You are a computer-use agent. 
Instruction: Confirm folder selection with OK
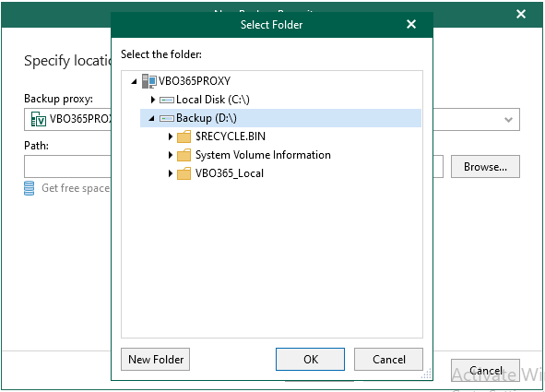(311, 360)
